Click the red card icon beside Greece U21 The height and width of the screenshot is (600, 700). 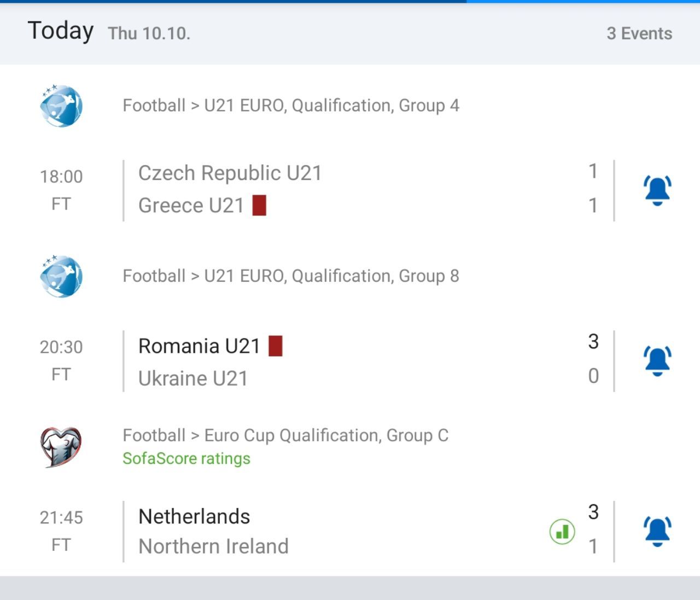pyautogui.click(x=259, y=206)
